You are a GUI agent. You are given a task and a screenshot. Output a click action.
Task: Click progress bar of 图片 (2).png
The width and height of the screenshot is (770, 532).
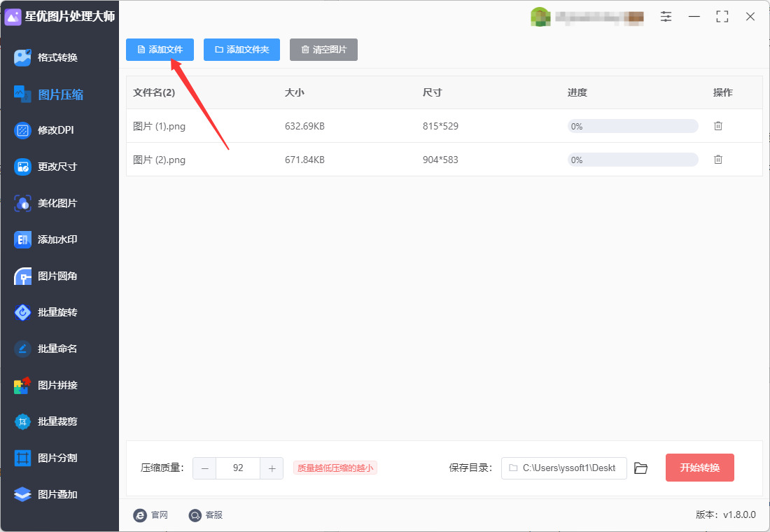(633, 160)
